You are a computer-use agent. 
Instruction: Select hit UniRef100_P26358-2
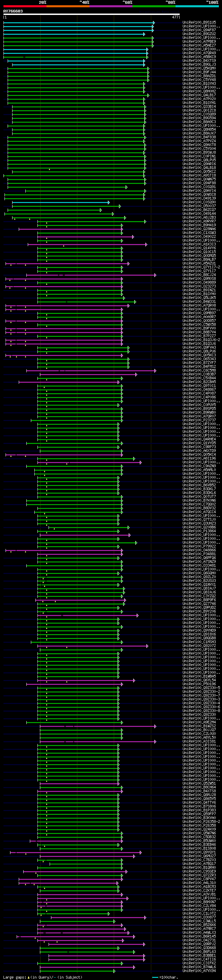201,822
